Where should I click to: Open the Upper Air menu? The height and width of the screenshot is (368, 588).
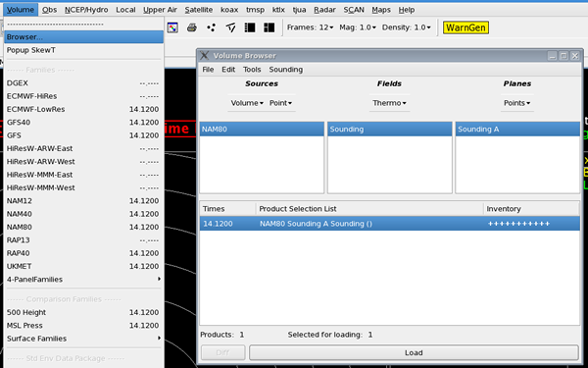tap(160, 10)
